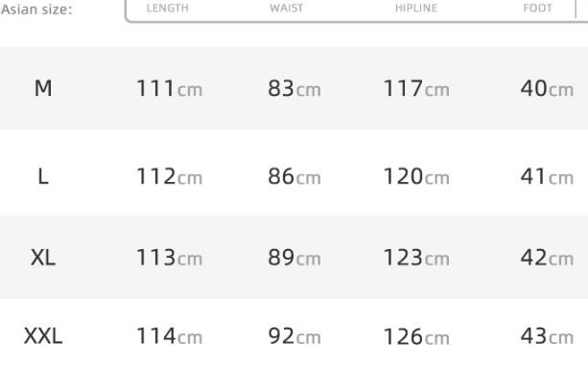Select the 83cm waist value

[294, 89]
